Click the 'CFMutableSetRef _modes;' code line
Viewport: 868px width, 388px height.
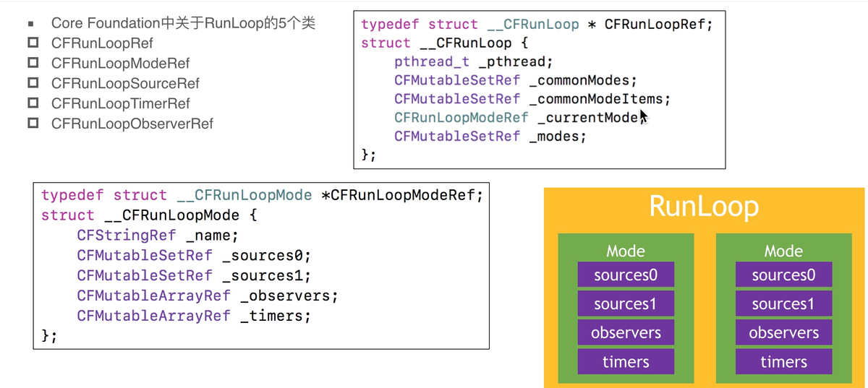tap(490, 137)
